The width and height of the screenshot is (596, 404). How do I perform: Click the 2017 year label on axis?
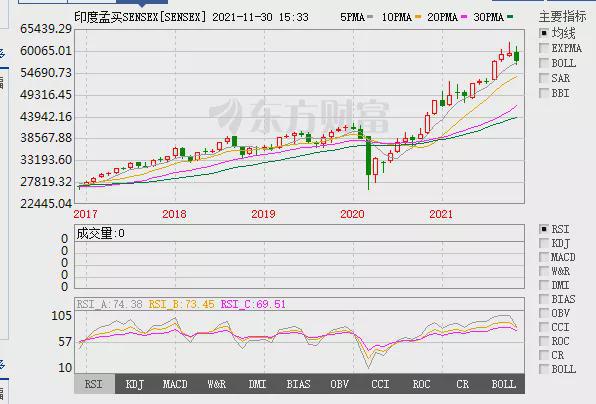tap(86, 214)
